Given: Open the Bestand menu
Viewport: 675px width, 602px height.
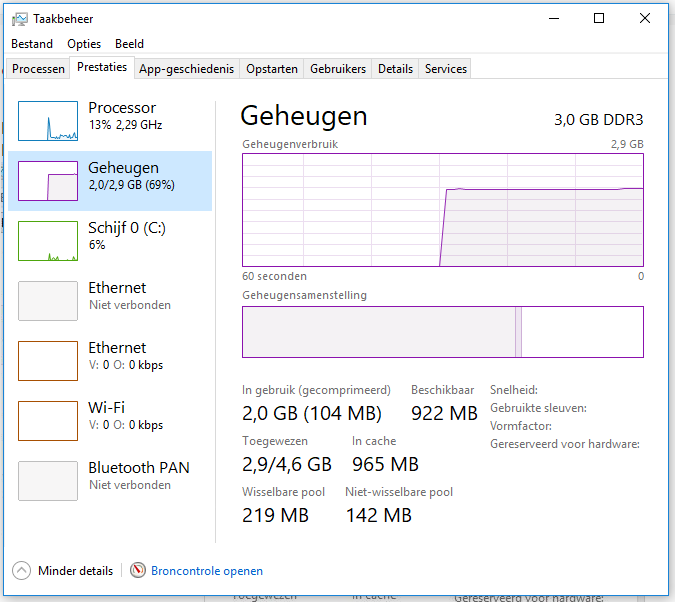Looking at the screenshot, I should pos(32,44).
